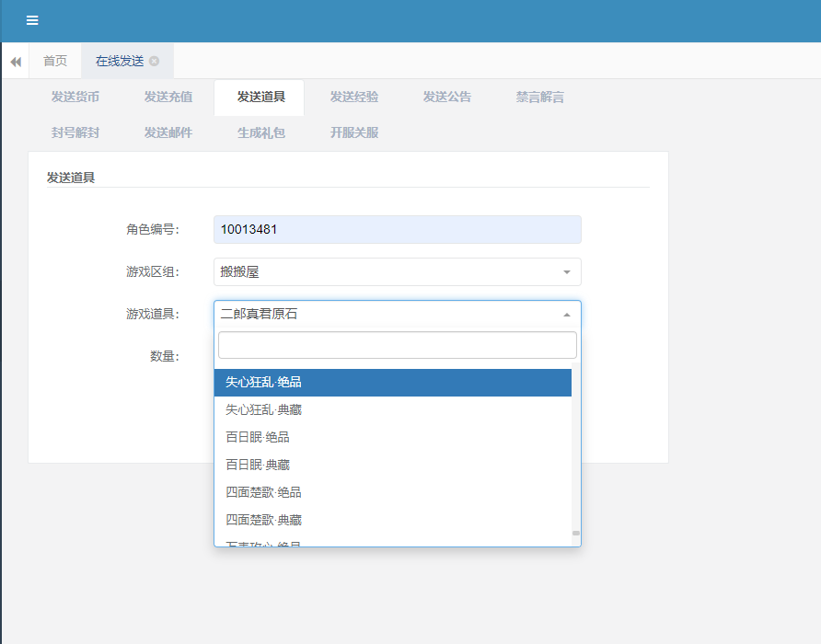
Task: Click the double-arrow tab scroll left icon
Action: click(x=16, y=62)
